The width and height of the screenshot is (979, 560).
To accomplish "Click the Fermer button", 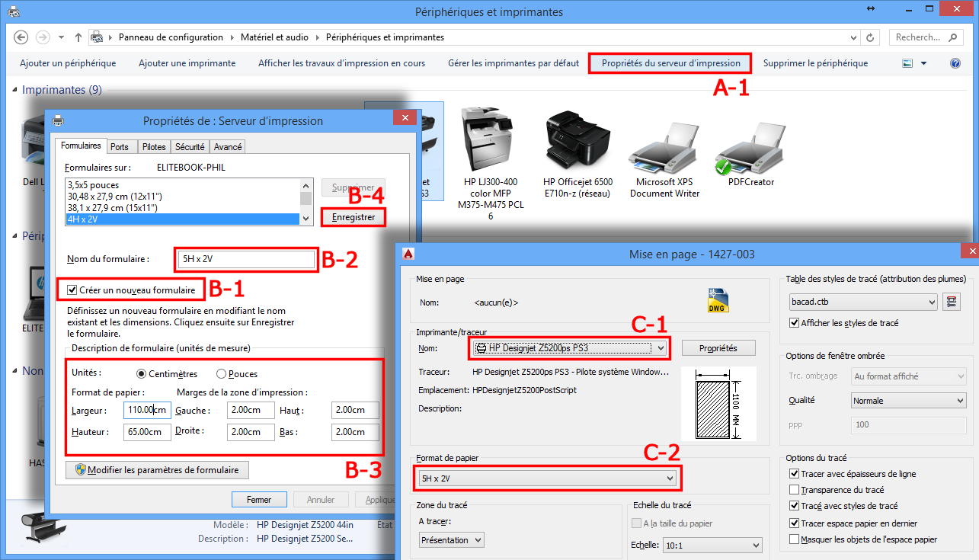I will pos(259,500).
